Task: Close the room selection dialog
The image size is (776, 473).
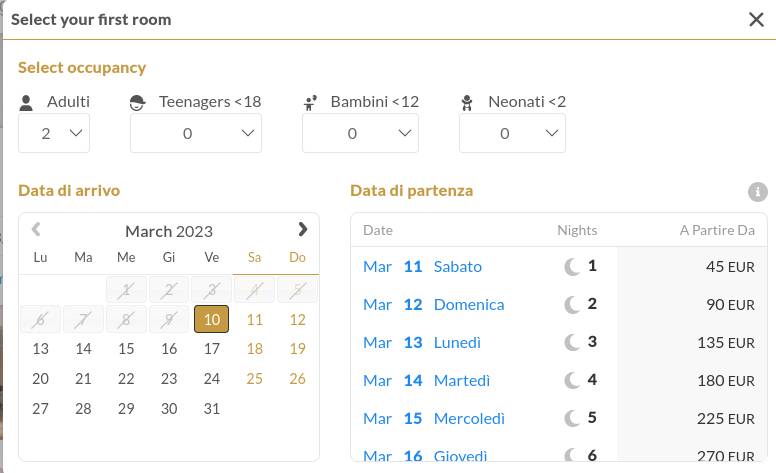Action: click(x=756, y=20)
